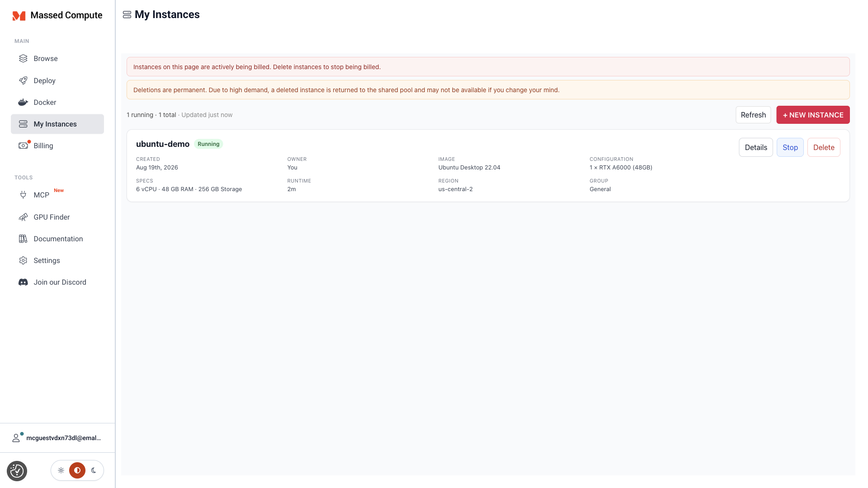The height and width of the screenshot is (488, 868).
Task: Open the Browse menu item
Action: pyautogui.click(x=57, y=58)
